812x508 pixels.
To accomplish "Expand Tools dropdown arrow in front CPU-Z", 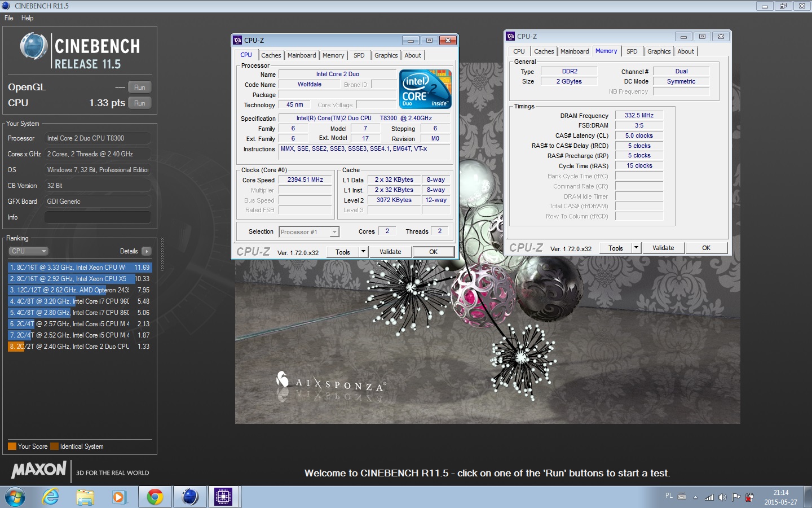I will pos(364,252).
